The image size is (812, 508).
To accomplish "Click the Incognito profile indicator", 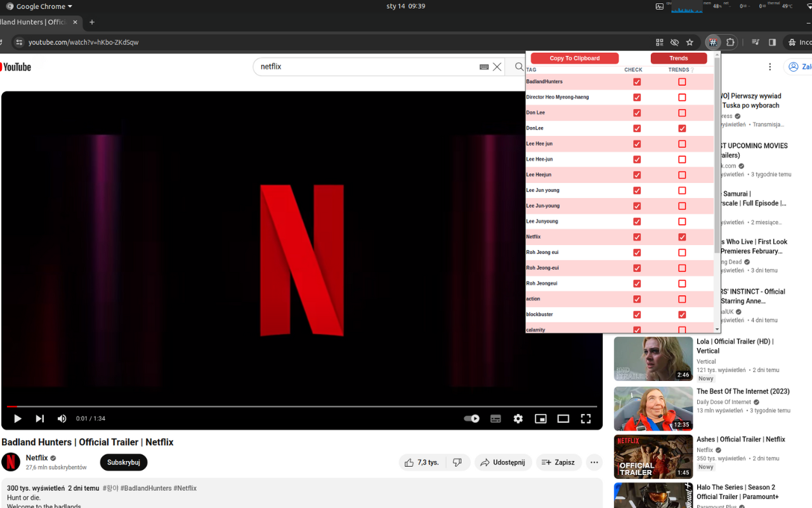I will point(799,43).
